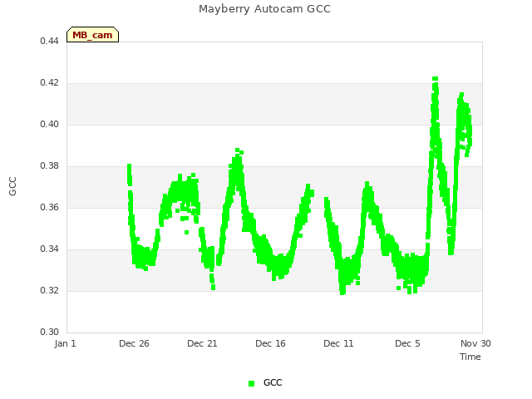The height and width of the screenshot is (399, 532).
Task: Select the 0.36 y-axis tick label
Action: 49,207
